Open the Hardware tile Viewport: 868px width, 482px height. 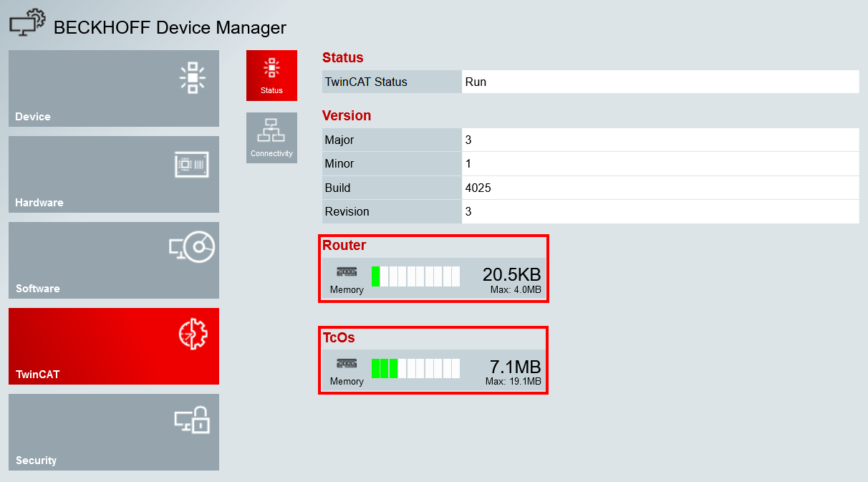[114, 174]
